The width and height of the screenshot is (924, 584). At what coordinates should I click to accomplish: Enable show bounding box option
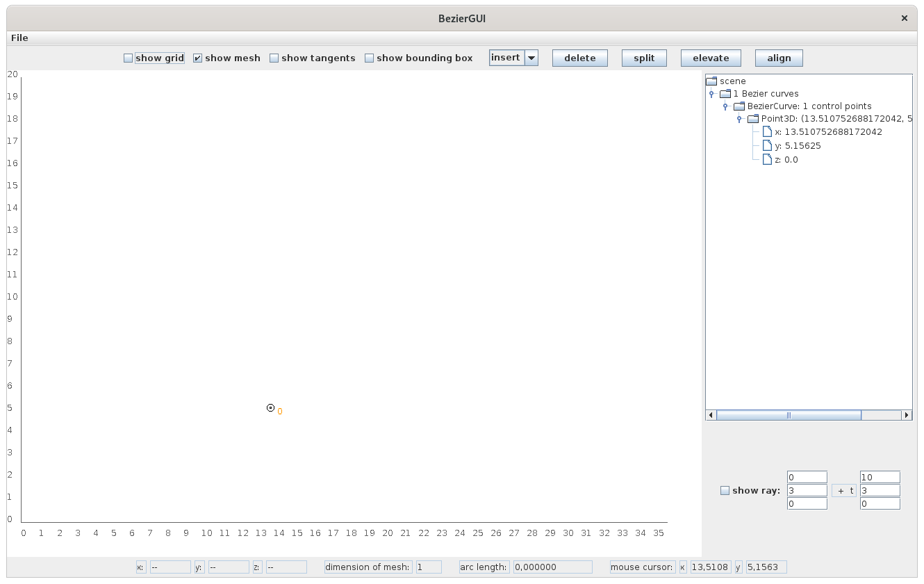[x=370, y=58]
